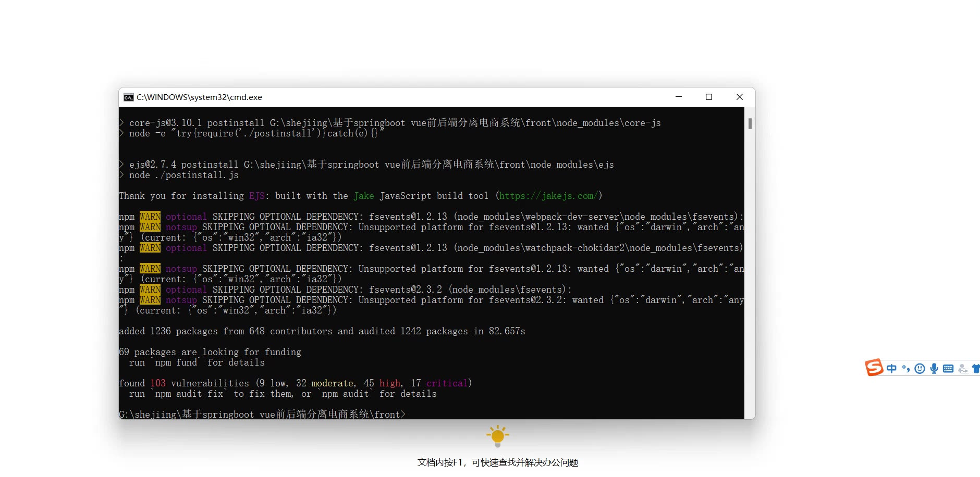Click the "added 1236 packages" line
Image resolution: width=980 pixels, height=477 pixels.
point(322,331)
